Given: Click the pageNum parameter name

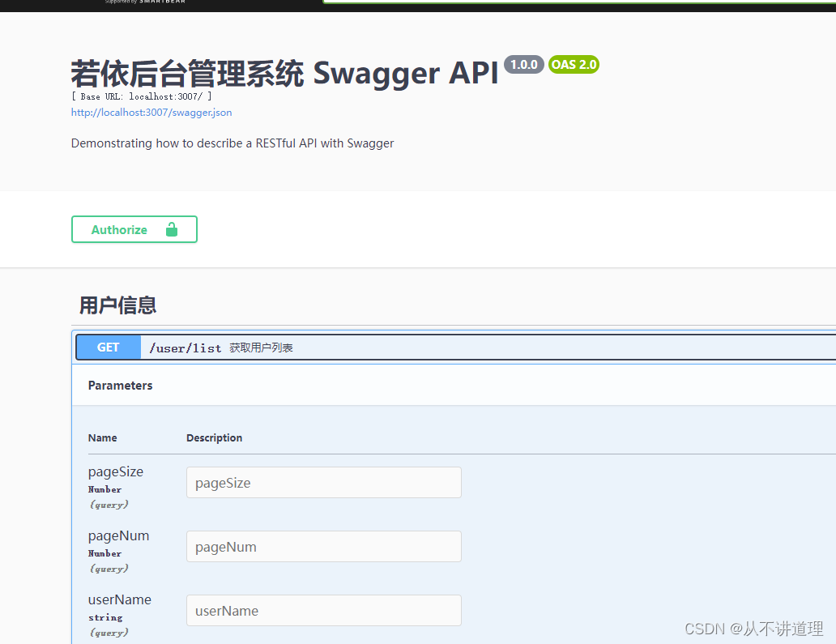Looking at the screenshot, I should tap(118, 535).
